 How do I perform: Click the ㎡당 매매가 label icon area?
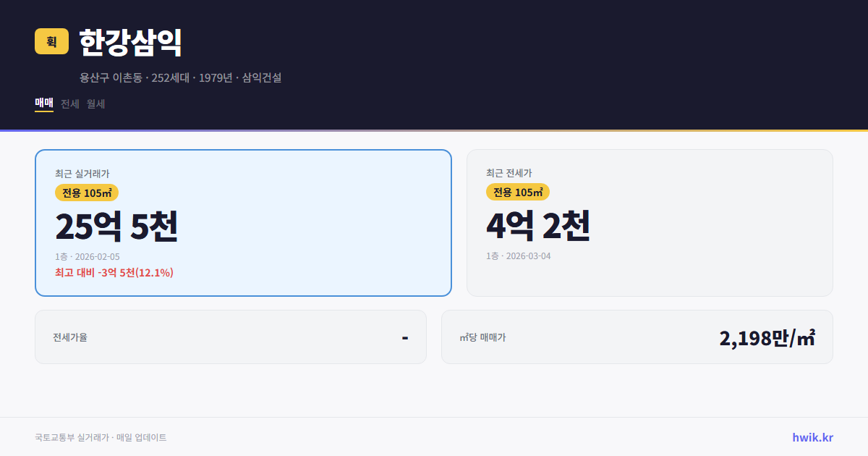482,337
